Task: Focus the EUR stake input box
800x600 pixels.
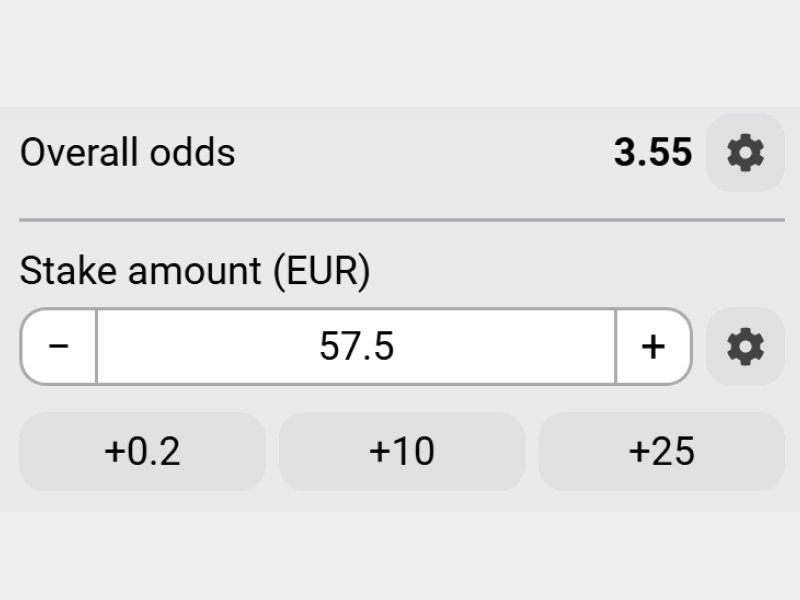Action: [x=356, y=346]
